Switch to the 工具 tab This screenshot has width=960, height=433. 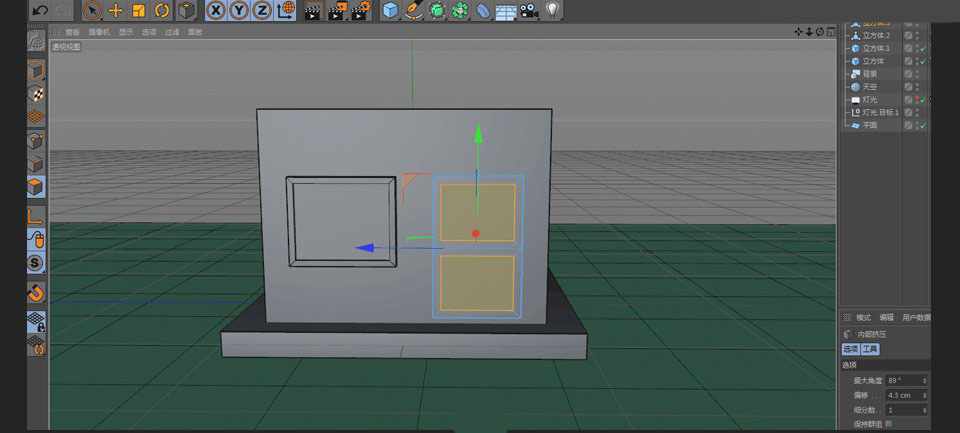870,349
